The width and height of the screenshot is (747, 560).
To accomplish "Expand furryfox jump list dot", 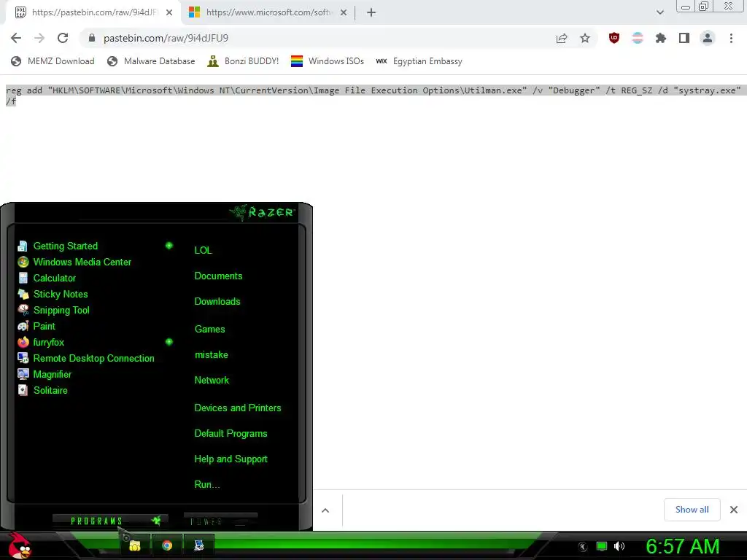I will [x=169, y=342].
